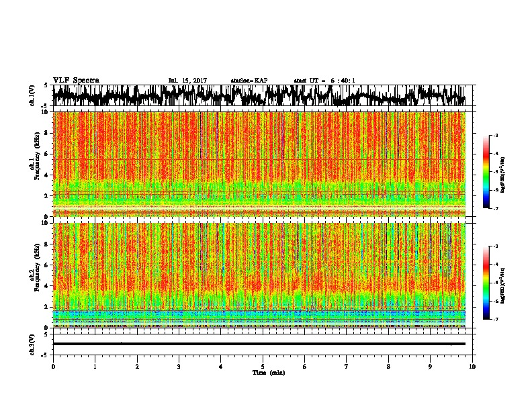Click inside the ch.2 spectrogram panel

(x=259, y=275)
